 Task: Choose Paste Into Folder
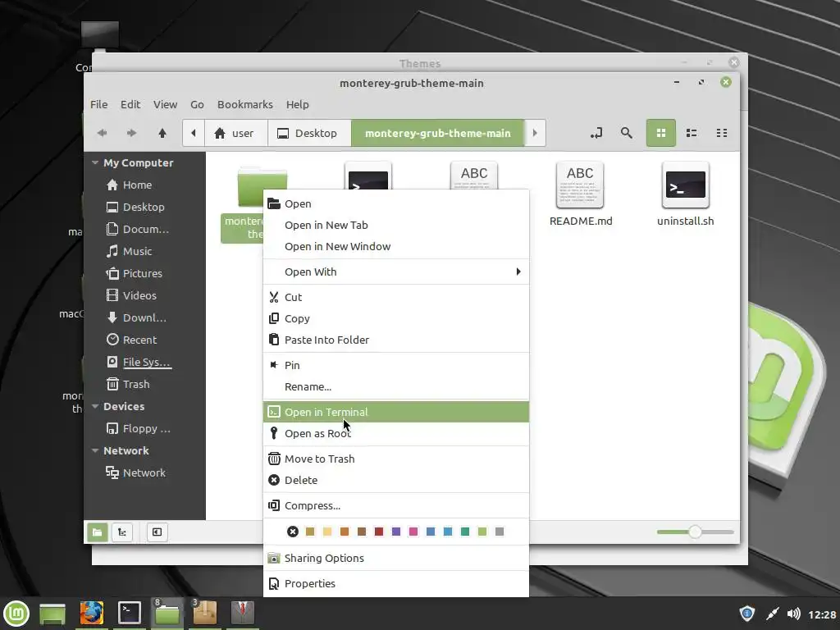pos(396,340)
